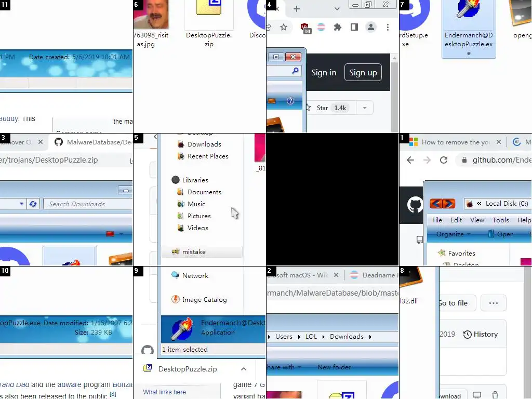The height and width of the screenshot is (399, 532).
Task: Click Explorer's orange back arrow
Action: click(x=436, y=204)
